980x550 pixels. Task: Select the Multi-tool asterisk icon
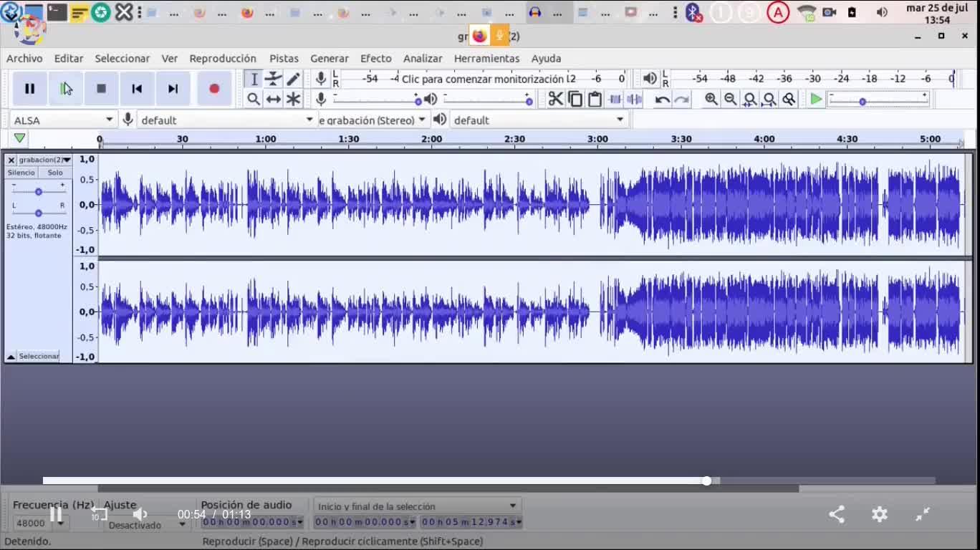(x=293, y=100)
